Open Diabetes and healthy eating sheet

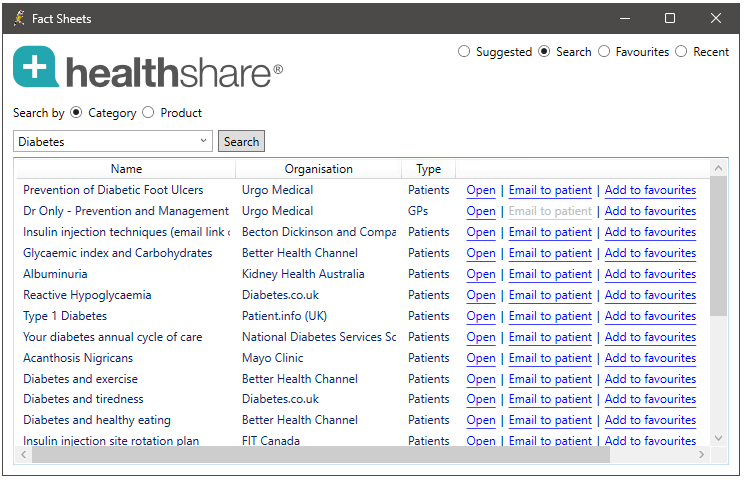(481, 420)
